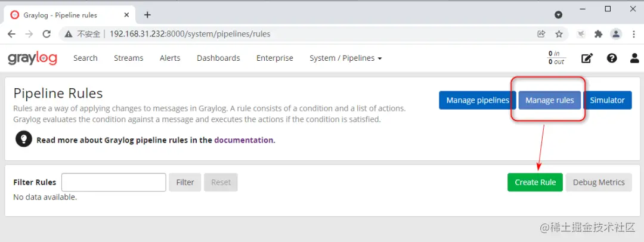Expand the System / Pipelines dropdown
This screenshot has height=242, width=644.
click(x=346, y=58)
